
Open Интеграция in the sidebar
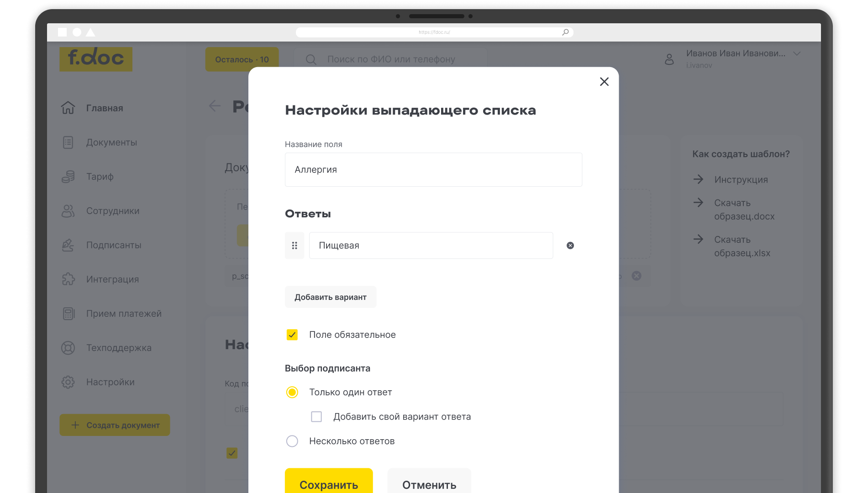pos(112,279)
